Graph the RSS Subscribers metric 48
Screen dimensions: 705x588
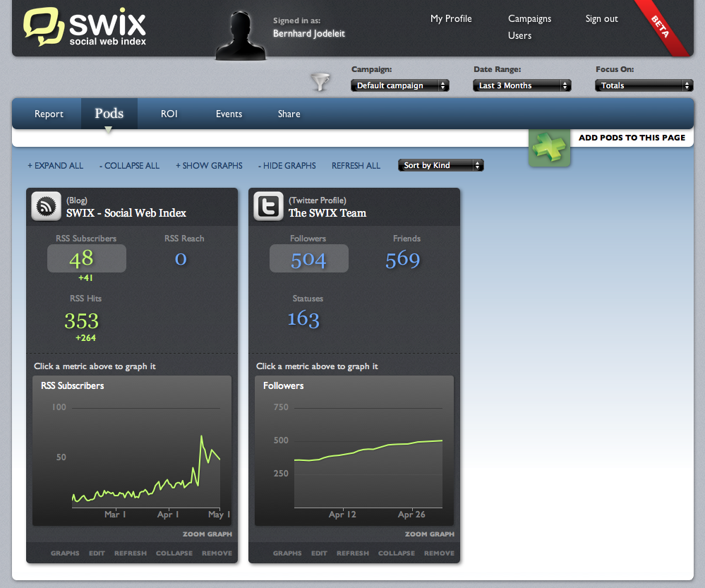[x=87, y=258]
